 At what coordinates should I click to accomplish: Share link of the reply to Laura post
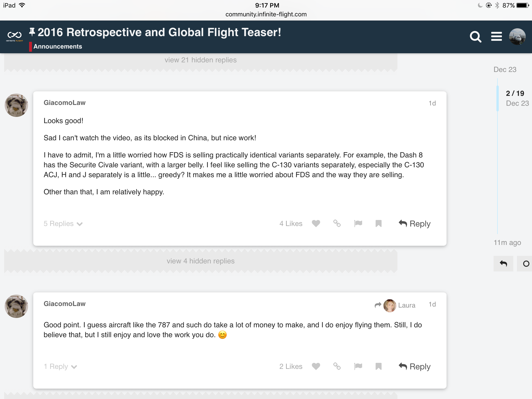click(x=337, y=366)
